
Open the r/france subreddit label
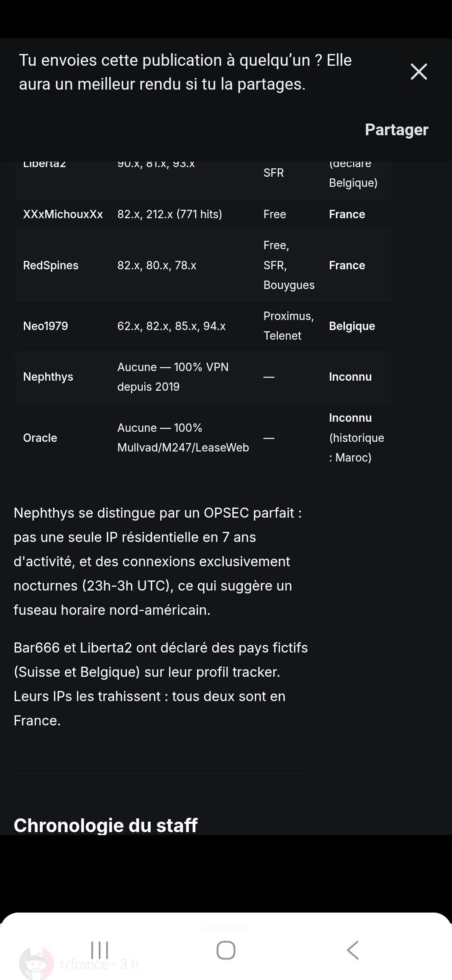click(x=84, y=965)
